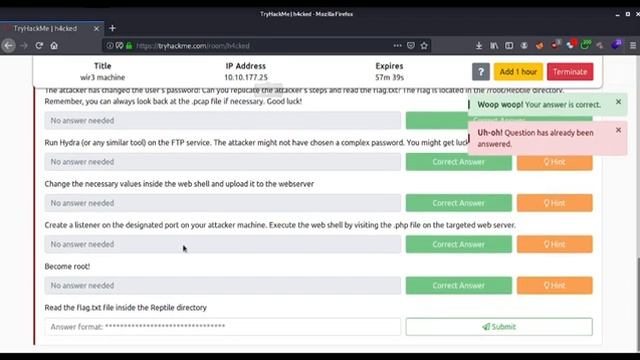
Task: Click the web shell upload answer field
Action: [x=223, y=203]
